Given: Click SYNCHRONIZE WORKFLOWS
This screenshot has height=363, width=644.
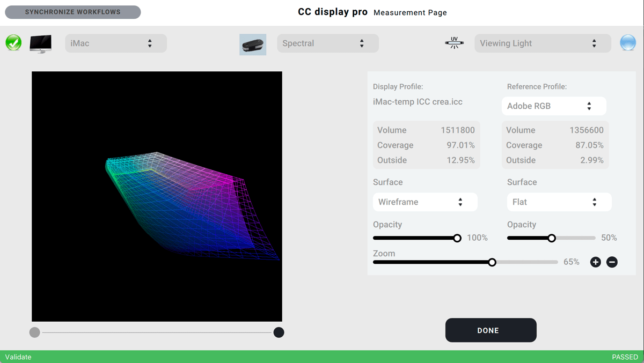Looking at the screenshot, I should 72,12.
